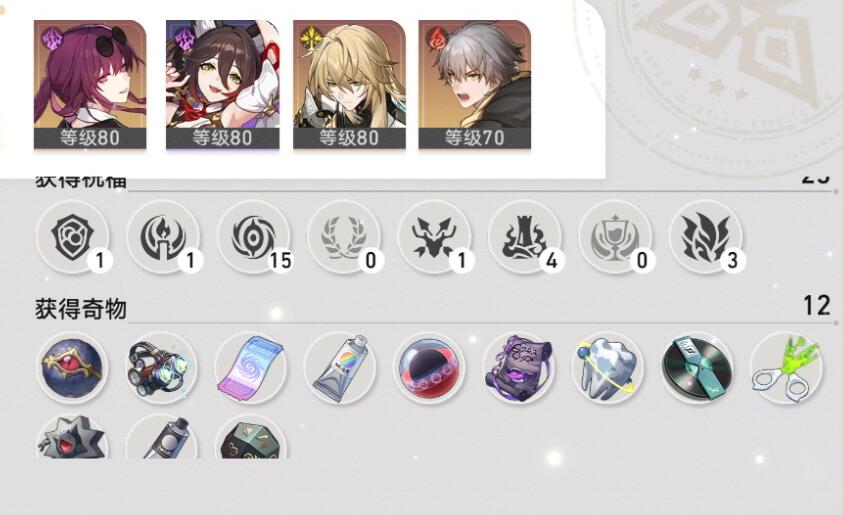This screenshot has height=515, width=843.
Task: Open the shield blessing icon with count 1
Action: pyautogui.click(x=73, y=237)
